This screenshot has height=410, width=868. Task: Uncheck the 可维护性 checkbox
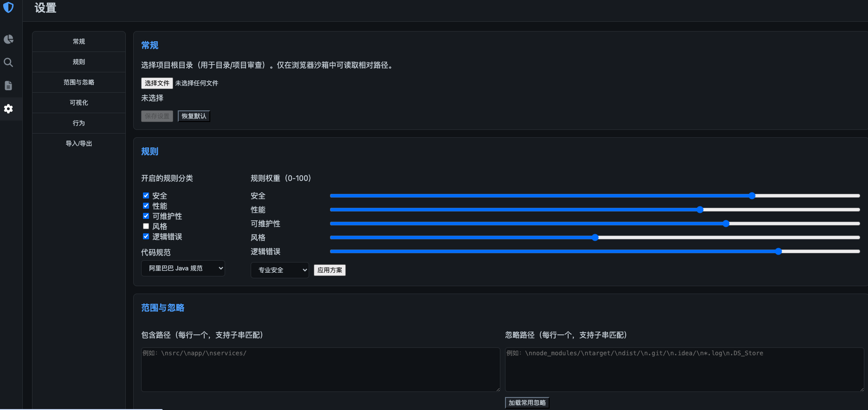point(146,216)
